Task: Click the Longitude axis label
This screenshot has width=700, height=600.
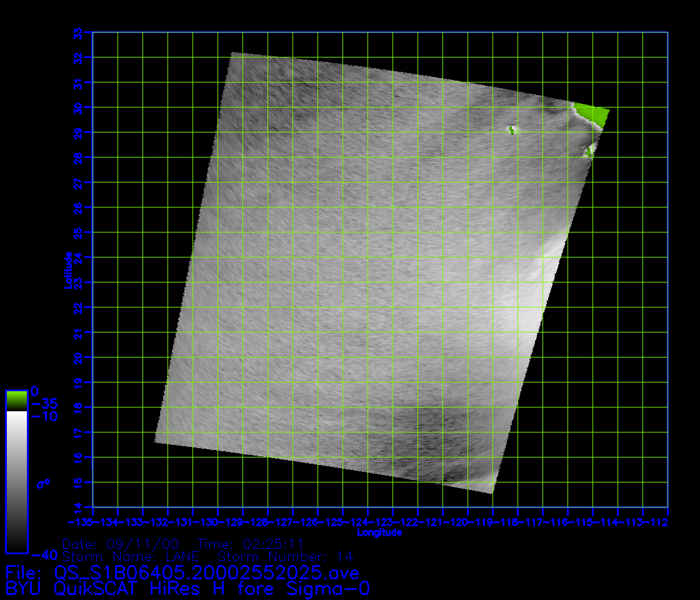Action: (379, 533)
